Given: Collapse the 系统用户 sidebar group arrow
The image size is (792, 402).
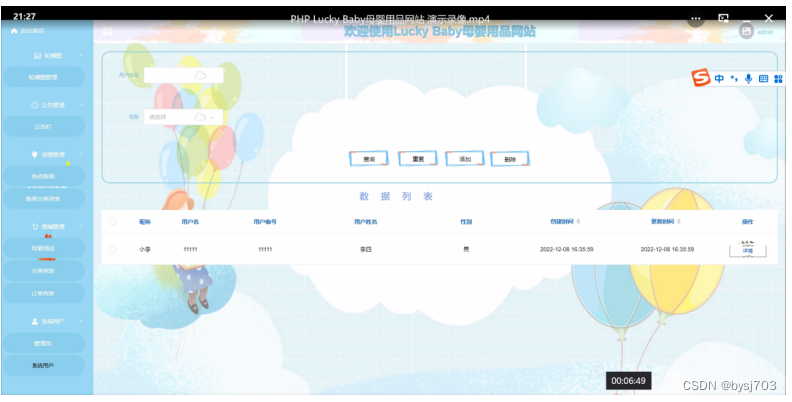Looking at the screenshot, I should click(x=80, y=321).
